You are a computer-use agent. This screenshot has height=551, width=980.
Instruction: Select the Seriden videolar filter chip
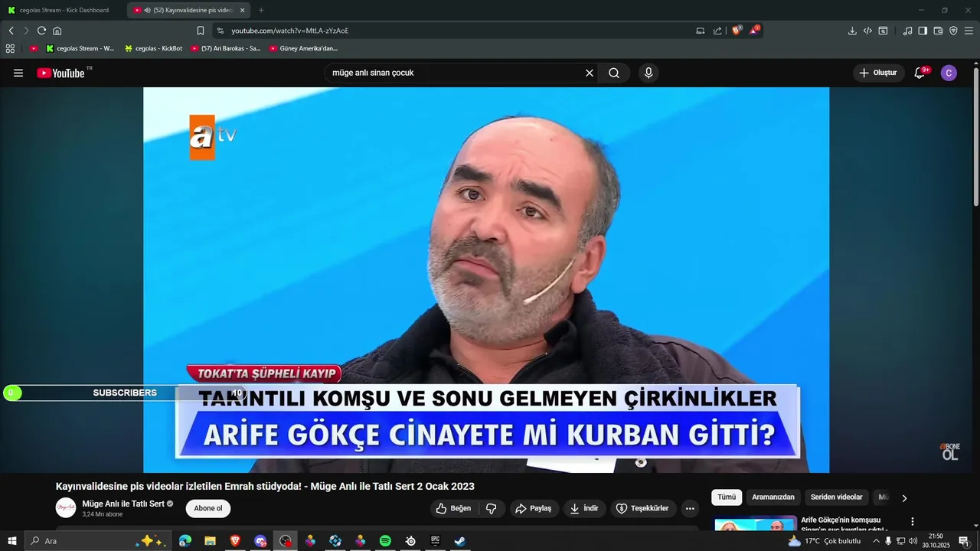coord(836,497)
